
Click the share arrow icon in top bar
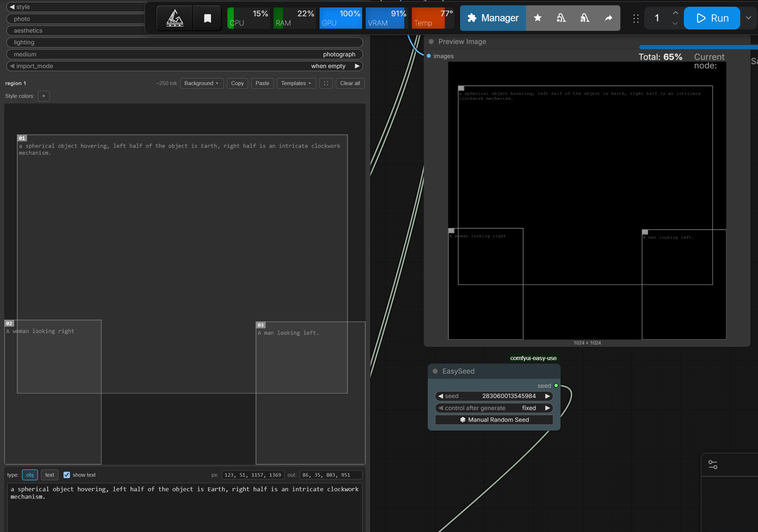tap(608, 18)
